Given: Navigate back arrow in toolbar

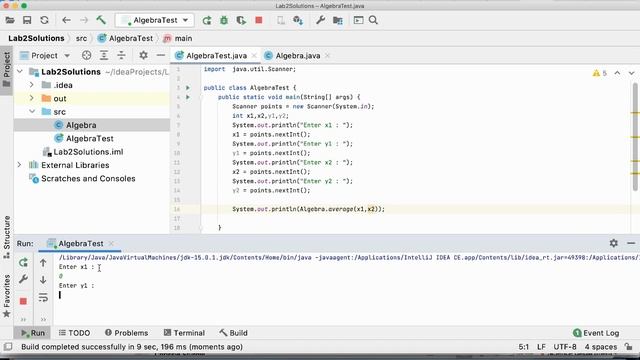Looking at the screenshot, I should (x=66, y=20).
